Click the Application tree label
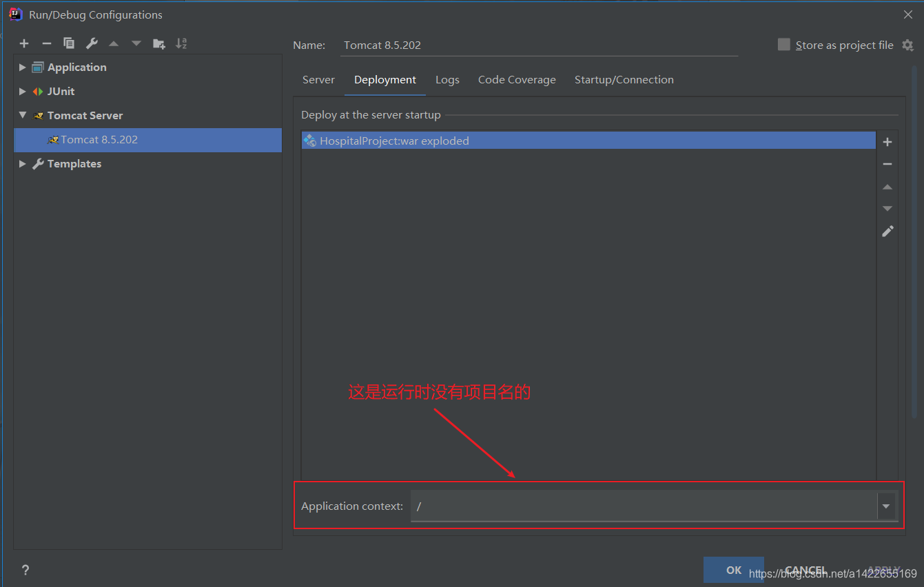The image size is (924, 587). pos(77,68)
